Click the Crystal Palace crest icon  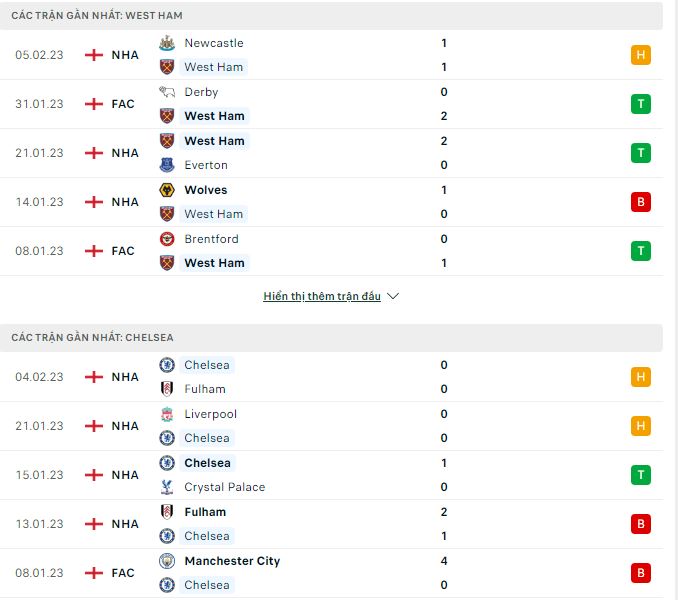(167, 487)
